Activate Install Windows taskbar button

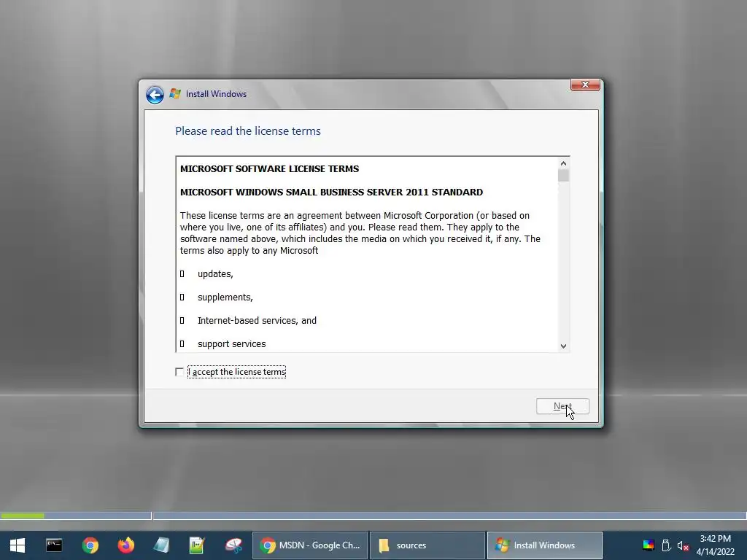(x=544, y=545)
